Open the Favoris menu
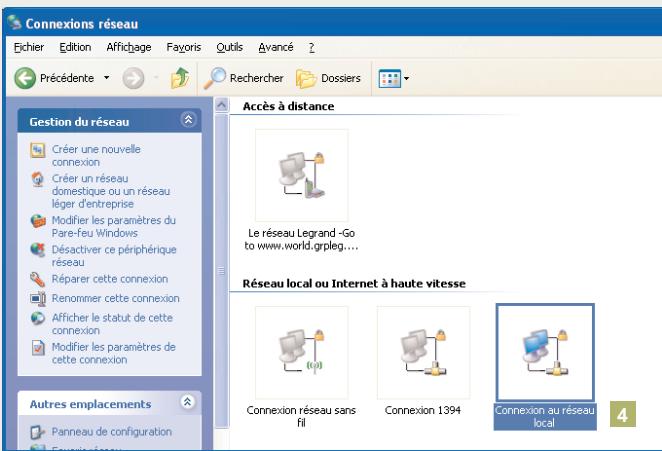662x451 pixels. tap(184, 47)
